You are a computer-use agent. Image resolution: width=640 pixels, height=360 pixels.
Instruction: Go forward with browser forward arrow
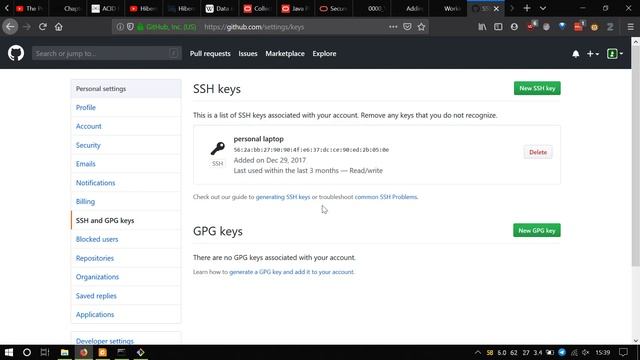(27, 27)
